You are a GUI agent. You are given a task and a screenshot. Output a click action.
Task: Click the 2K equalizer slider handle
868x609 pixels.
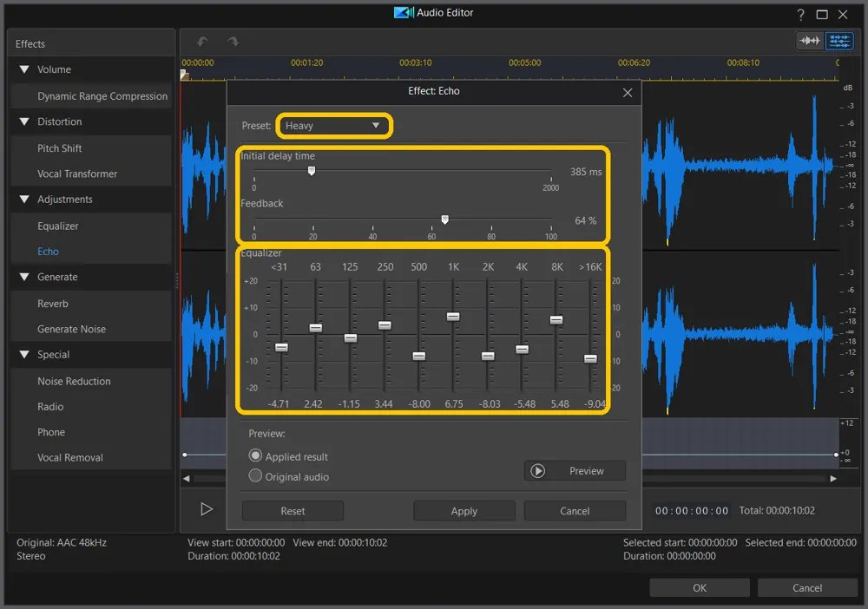(x=488, y=357)
